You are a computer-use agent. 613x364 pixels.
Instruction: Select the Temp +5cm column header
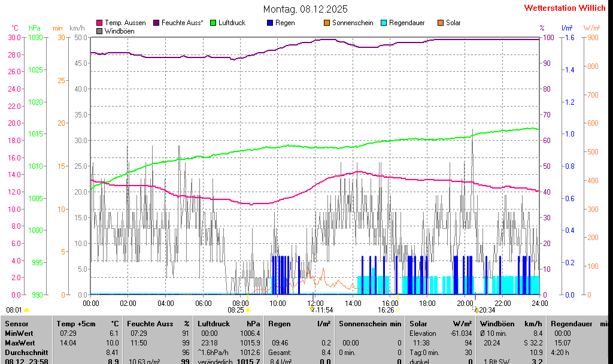tap(87, 323)
